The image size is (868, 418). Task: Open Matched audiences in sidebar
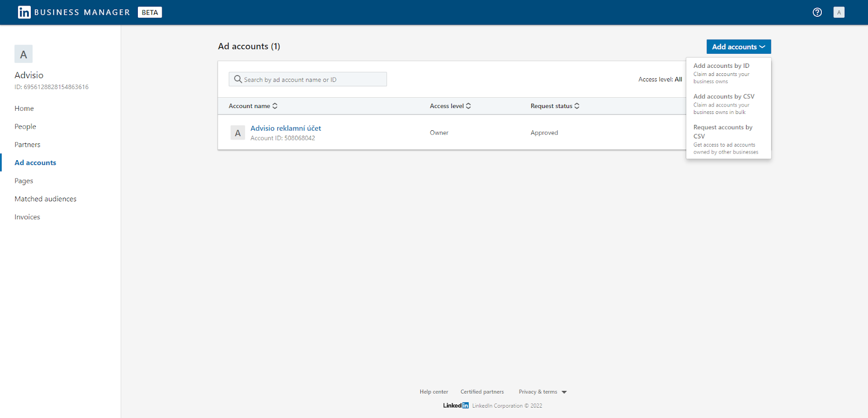pos(45,199)
